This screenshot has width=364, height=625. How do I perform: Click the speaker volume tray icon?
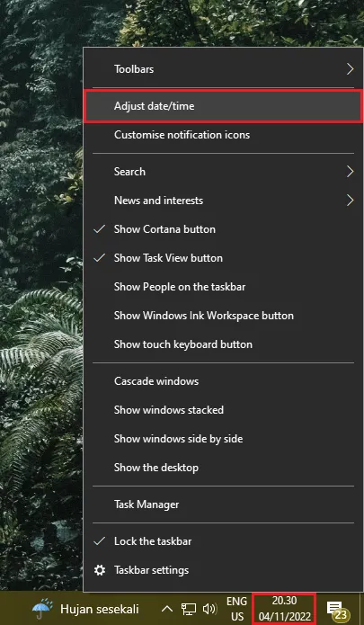tap(209, 609)
